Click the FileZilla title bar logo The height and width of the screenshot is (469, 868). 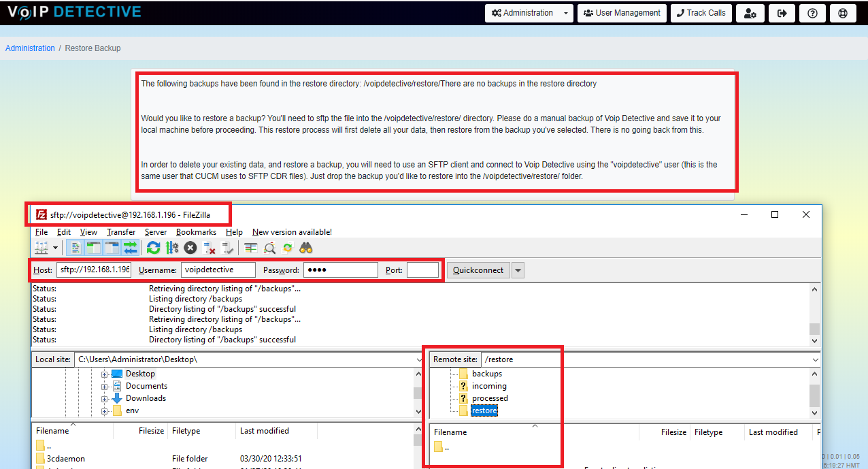point(41,214)
